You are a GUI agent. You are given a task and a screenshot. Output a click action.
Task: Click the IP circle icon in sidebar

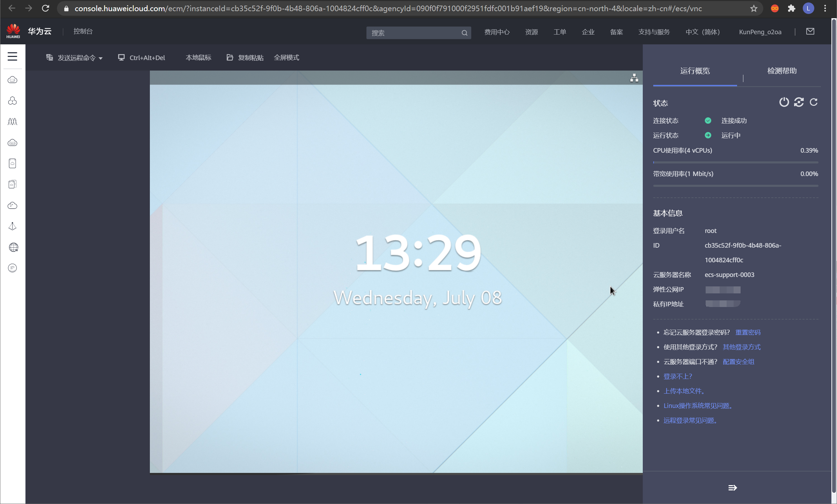pyautogui.click(x=13, y=268)
